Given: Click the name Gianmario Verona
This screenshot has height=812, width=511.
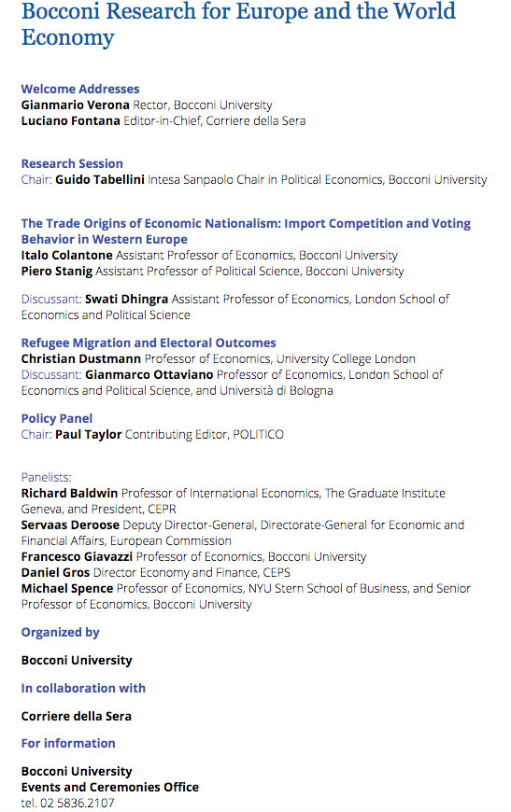Looking at the screenshot, I should point(75,105).
